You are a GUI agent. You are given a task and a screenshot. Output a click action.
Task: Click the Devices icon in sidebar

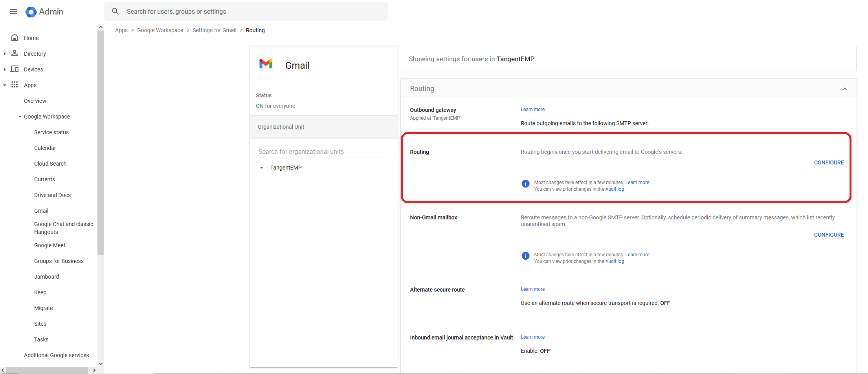[15, 69]
